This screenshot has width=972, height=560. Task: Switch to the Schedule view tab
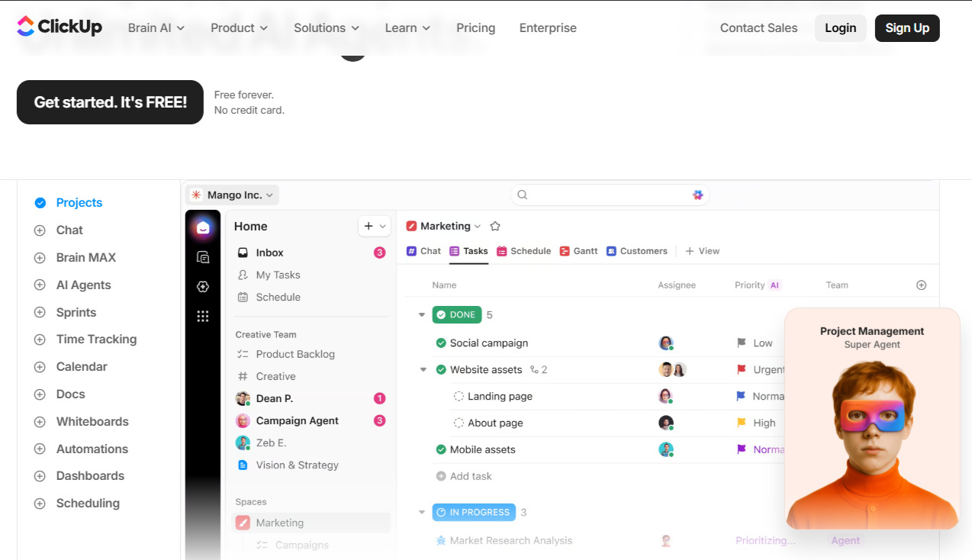click(x=523, y=251)
